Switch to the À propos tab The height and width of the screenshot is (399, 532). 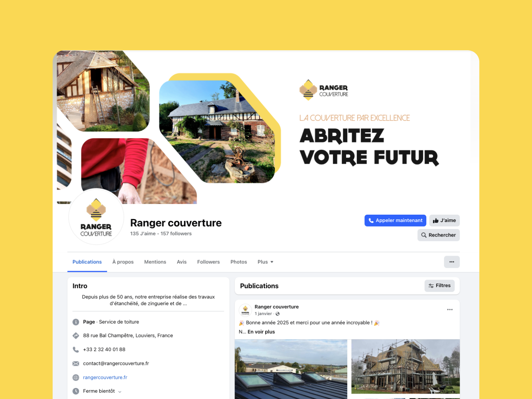pyautogui.click(x=123, y=262)
